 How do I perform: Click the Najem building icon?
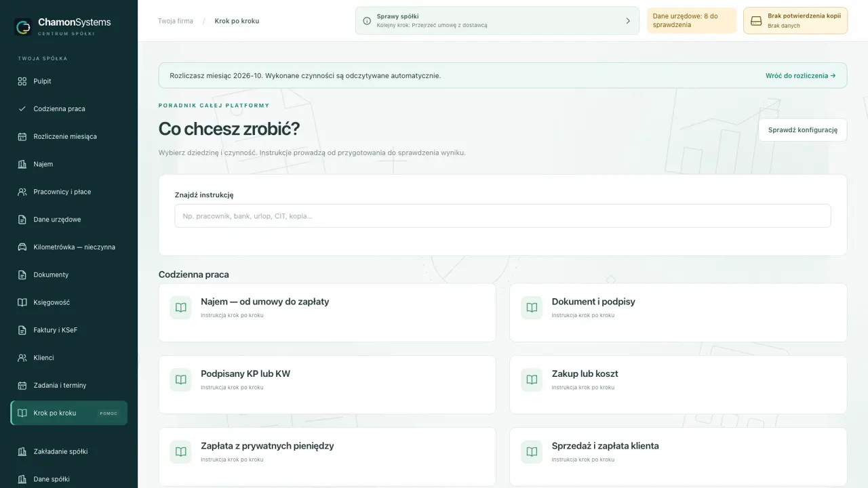pyautogui.click(x=22, y=164)
